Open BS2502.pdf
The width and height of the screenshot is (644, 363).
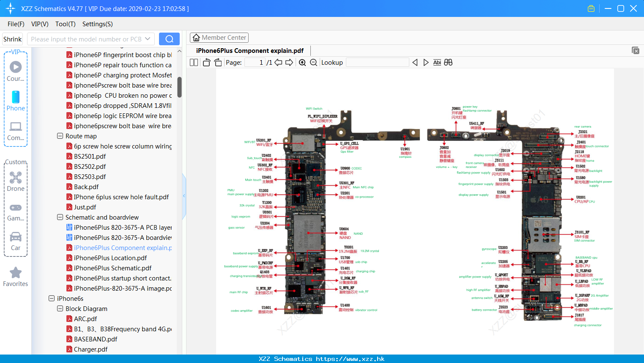86,167
